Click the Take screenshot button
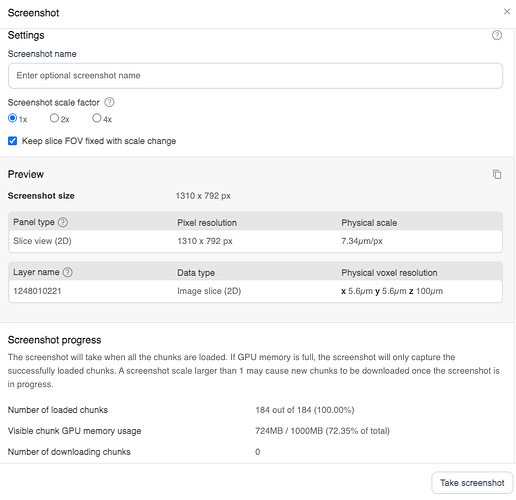The width and height of the screenshot is (516, 500). click(472, 483)
